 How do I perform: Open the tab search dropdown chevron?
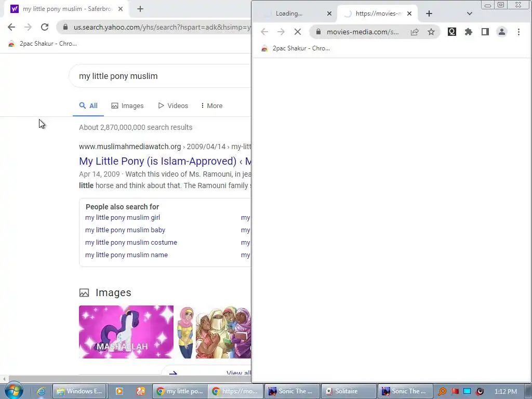[470, 14]
